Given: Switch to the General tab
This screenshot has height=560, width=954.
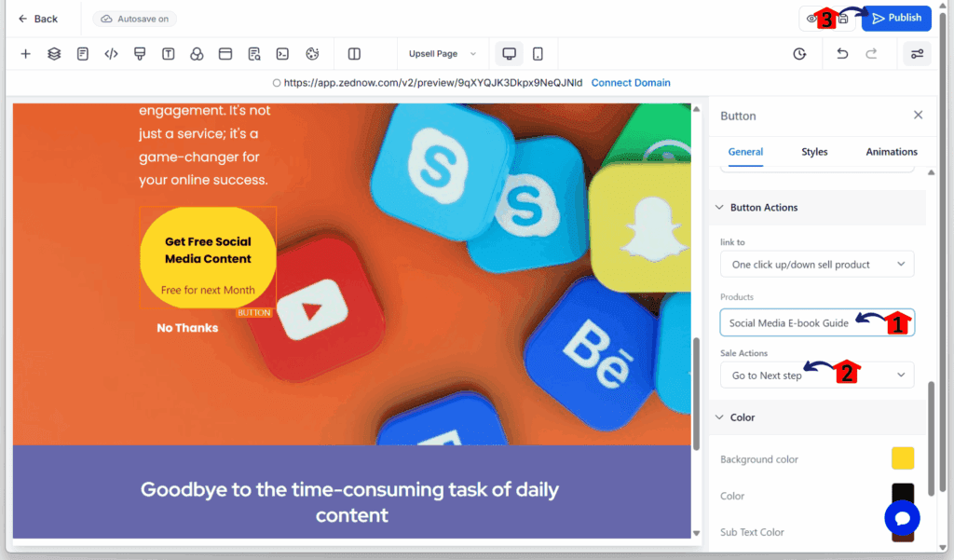Looking at the screenshot, I should pyautogui.click(x=745, y=152).
